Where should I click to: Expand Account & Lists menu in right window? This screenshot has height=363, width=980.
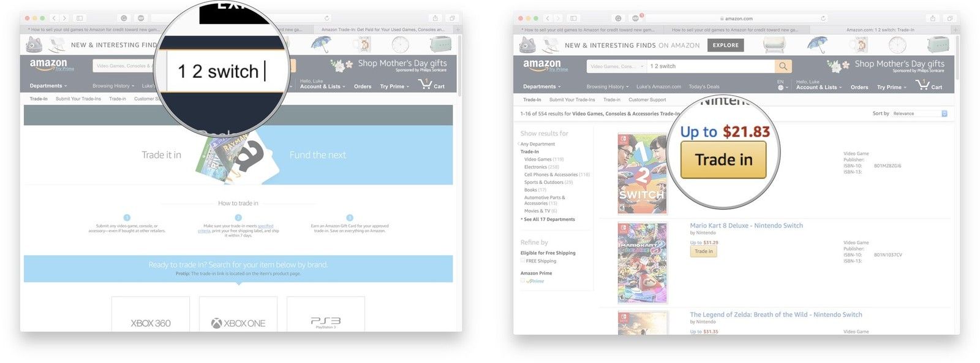tap(818, 87)
